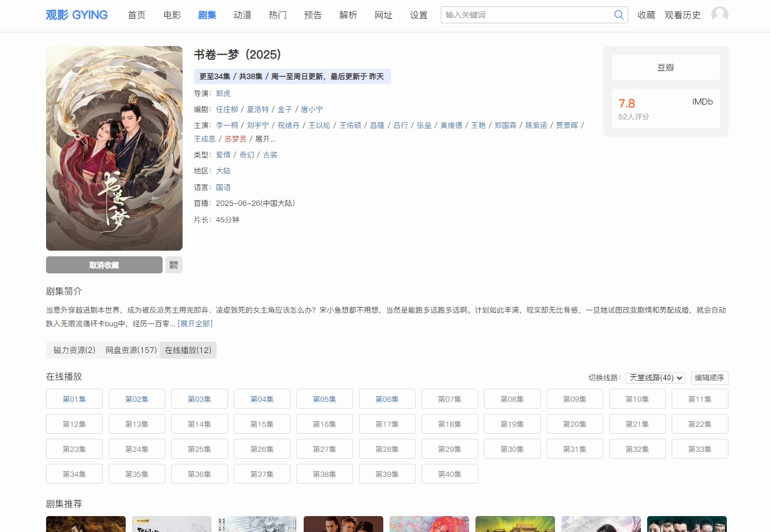Open actor 李一桐 link
This screenshot has width=770, height=532.
pyautogui.click(x=227, y=125)
